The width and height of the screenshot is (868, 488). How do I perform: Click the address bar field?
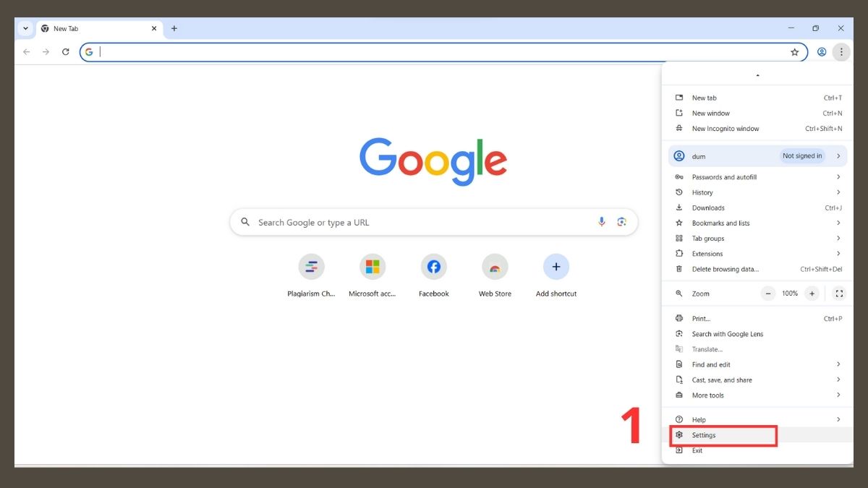(x=443, y=52)
